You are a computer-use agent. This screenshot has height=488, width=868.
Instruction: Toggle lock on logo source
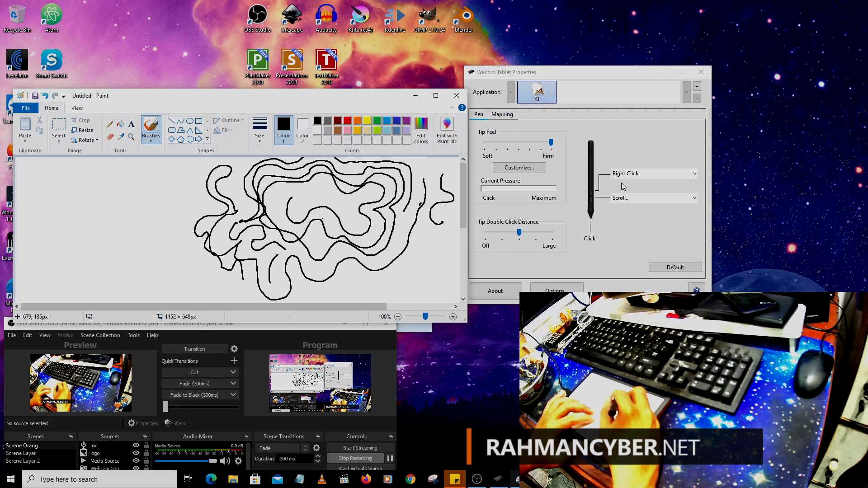(x=146, y=453)
